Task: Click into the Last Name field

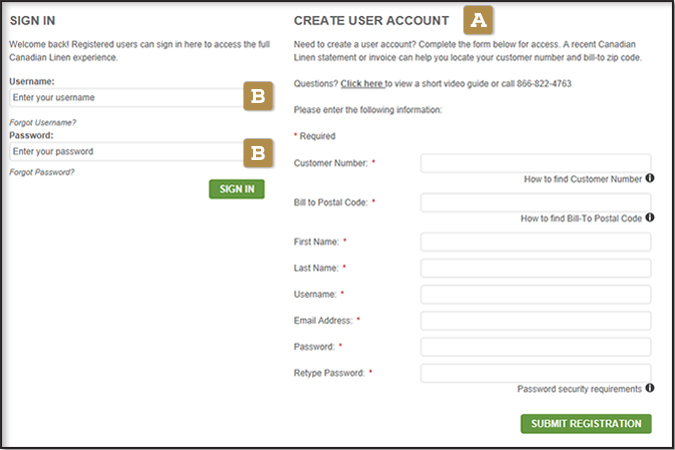Action: pos(536,268)
